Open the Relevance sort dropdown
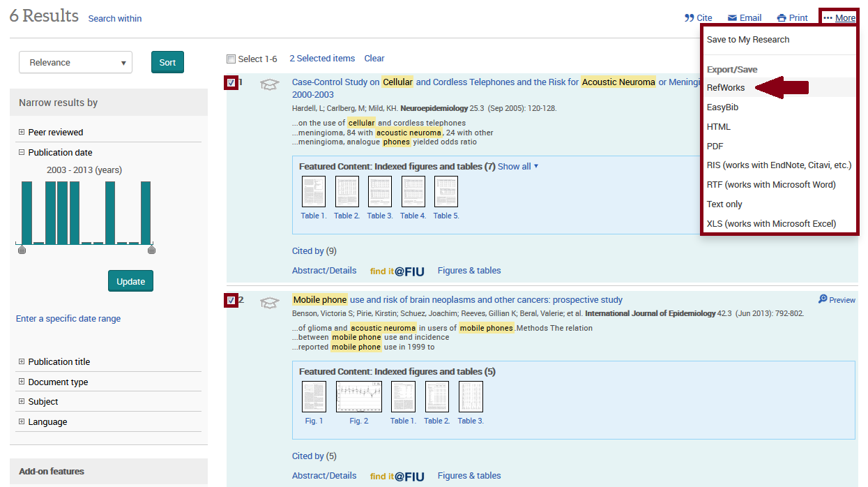The width and height of the screenshot is (868, 487). [x=75, y=62]
